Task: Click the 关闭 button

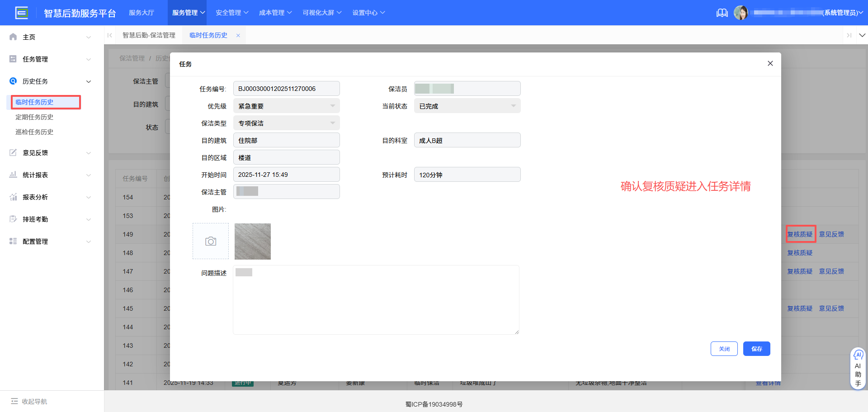Action: [x=724, y=349]
